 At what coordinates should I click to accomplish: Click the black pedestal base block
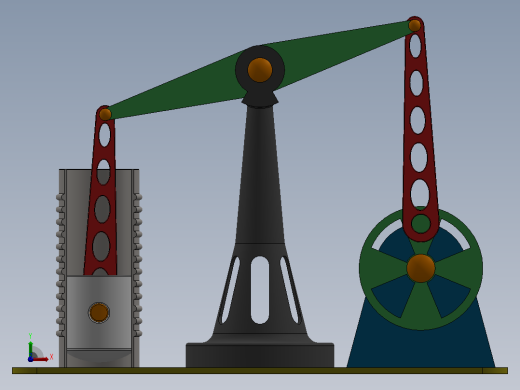(x=260, y=355)
